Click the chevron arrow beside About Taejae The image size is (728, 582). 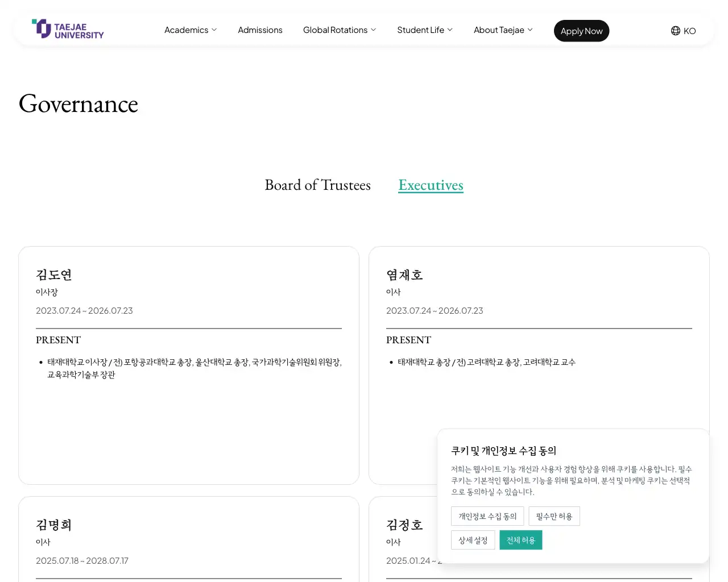tap(530, 30)
